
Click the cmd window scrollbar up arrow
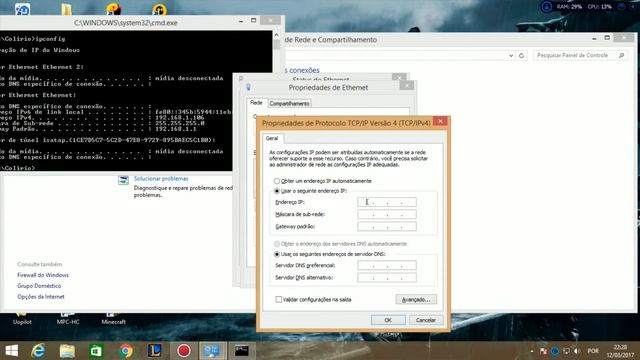pyautogui.click(x=276, y=35)
